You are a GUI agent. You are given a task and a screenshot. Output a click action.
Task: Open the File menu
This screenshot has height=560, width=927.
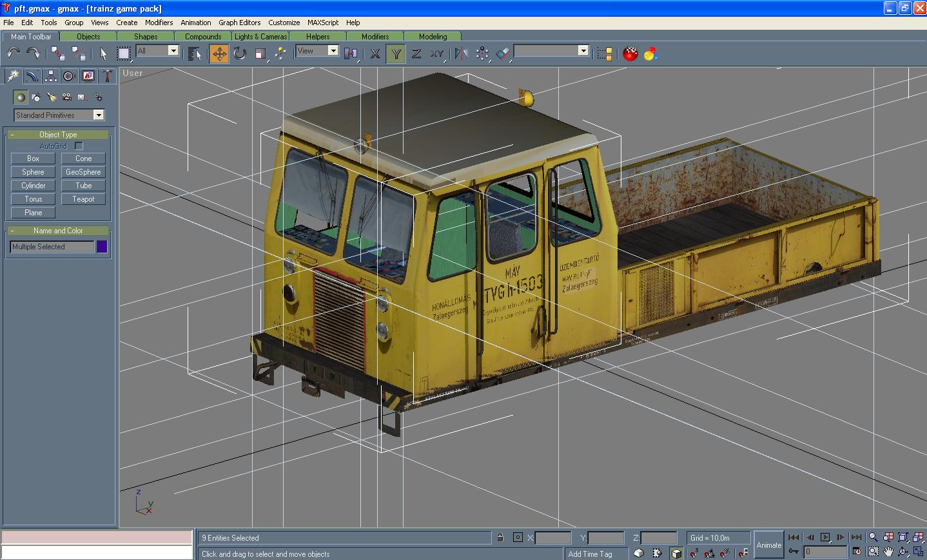[x=8, y=23]
